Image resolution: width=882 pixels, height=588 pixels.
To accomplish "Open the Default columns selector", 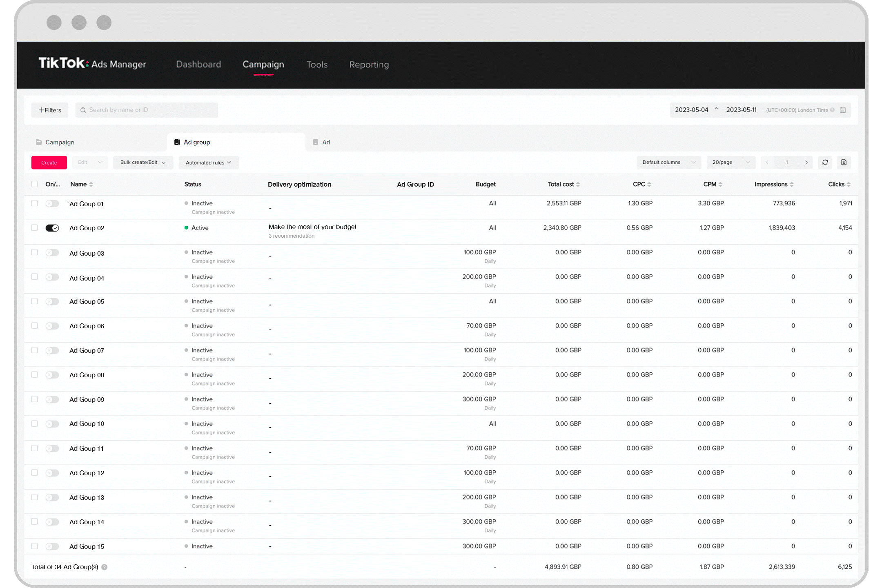I will click(668, 163).
